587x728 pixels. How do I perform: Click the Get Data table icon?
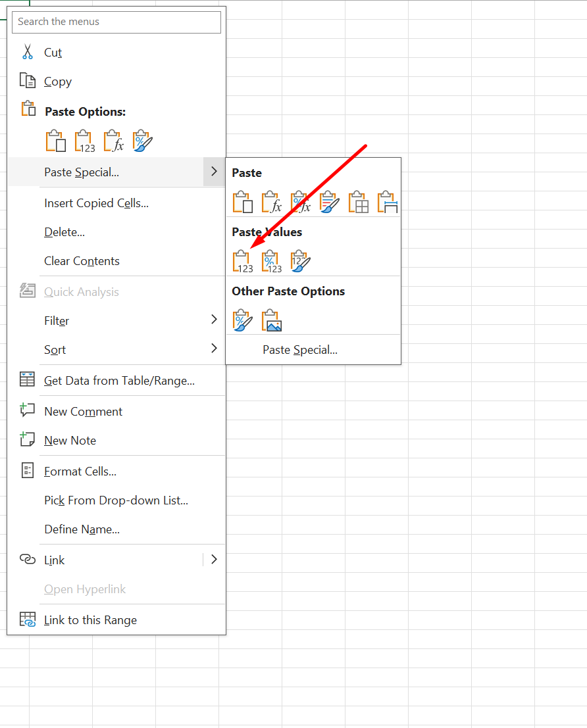pos(27,379)
